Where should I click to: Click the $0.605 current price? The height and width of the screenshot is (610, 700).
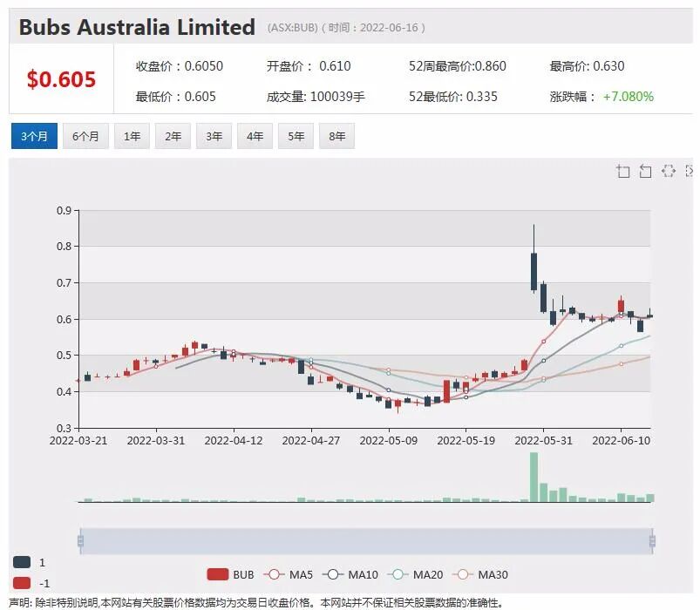tap(61, 79)
